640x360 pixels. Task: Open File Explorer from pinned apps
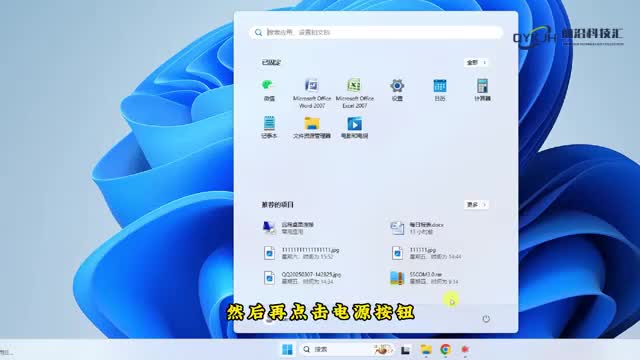pos(312,127)
